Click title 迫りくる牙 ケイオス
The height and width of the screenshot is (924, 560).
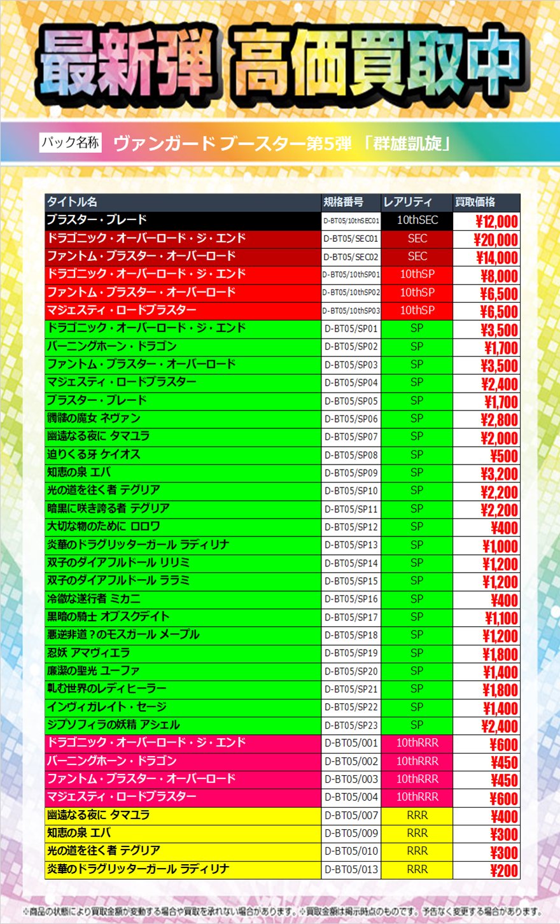click(94, 454)
